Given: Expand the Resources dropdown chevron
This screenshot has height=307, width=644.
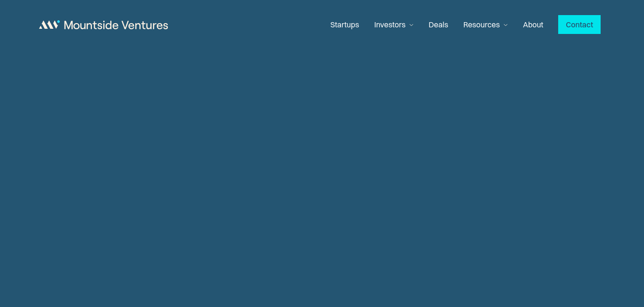Looking at the screenshot, I should (x=505, y=25).
